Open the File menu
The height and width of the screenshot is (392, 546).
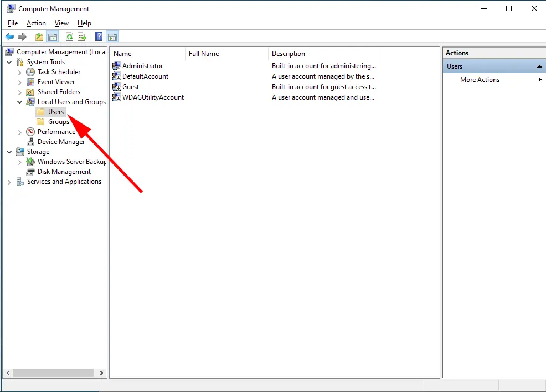point(13,23)
